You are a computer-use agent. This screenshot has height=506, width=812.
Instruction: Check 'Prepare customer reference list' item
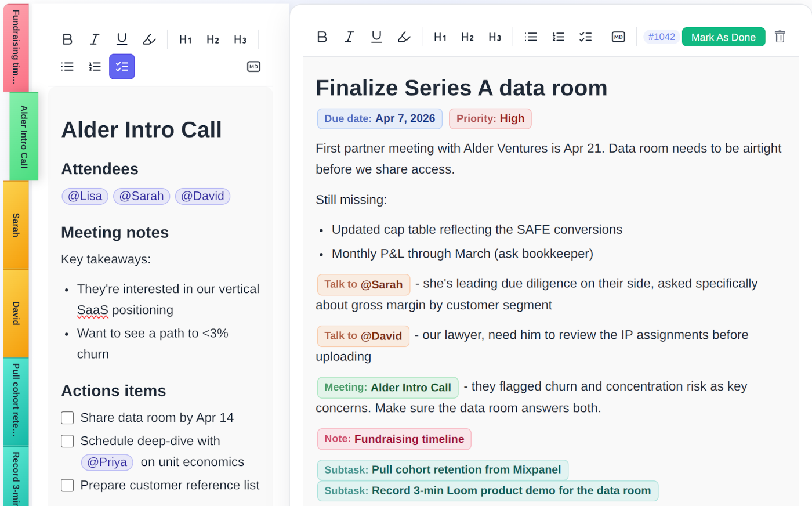coord(67,485)
